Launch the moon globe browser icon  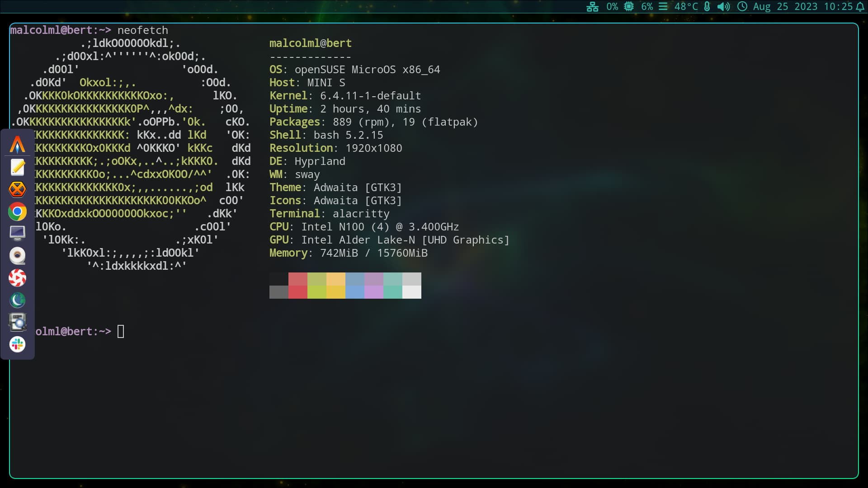click(17, 300)
